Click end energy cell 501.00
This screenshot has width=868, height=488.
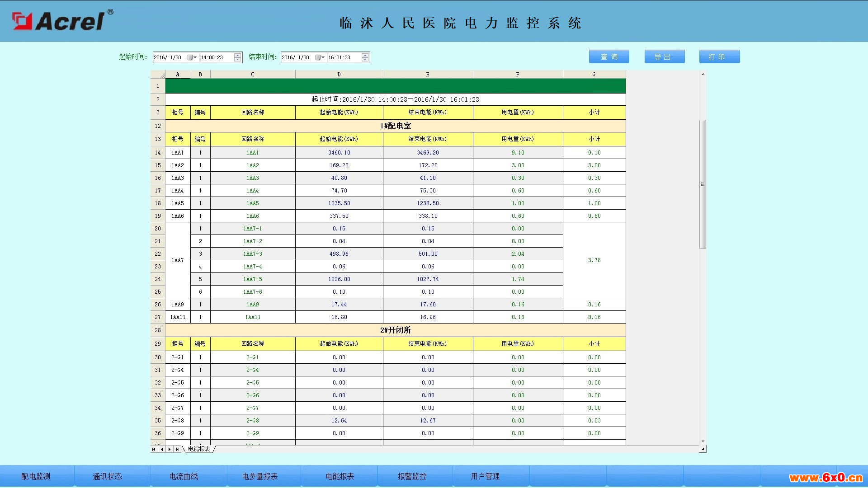pos(428,254)
